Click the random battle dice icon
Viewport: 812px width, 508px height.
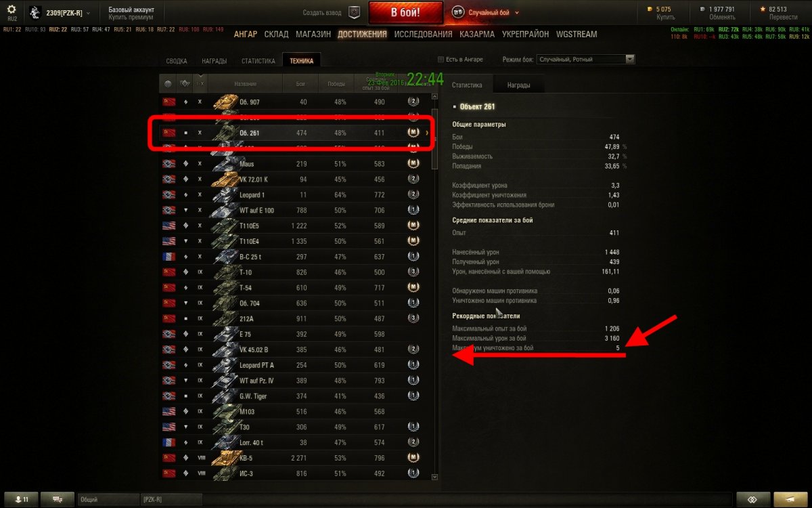click(457, 12)
